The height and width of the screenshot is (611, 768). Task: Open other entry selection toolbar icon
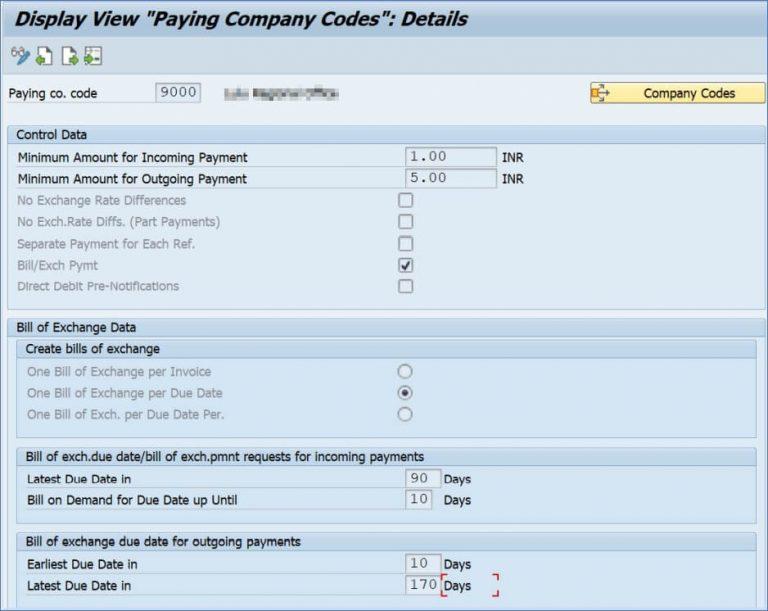pos(93,56)
